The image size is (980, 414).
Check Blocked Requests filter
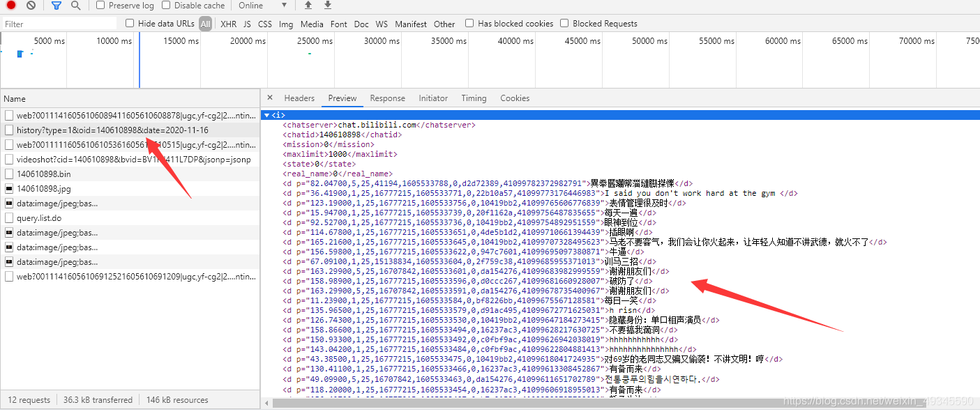[x=564, y=23]
